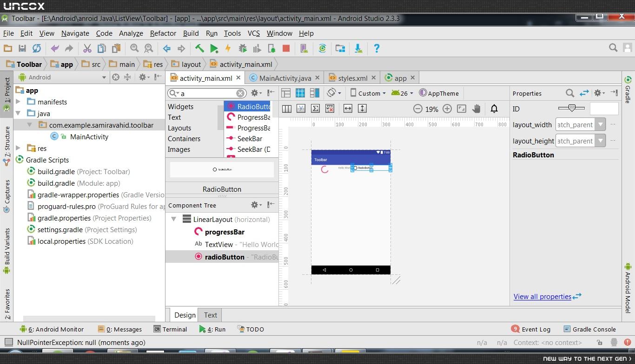Sync project with Gradle files icon
Screen dimensions: 635x364
322,48
